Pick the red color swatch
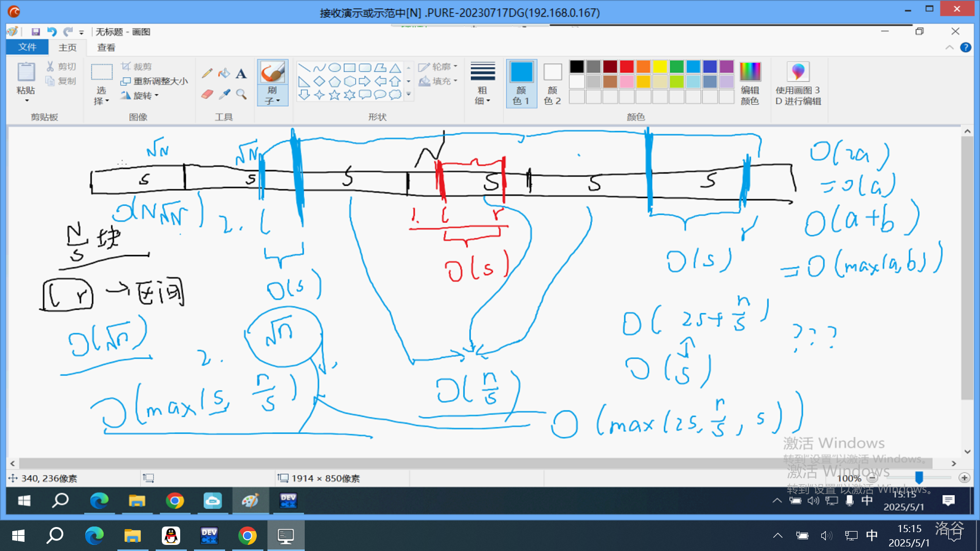 point(627,67)
